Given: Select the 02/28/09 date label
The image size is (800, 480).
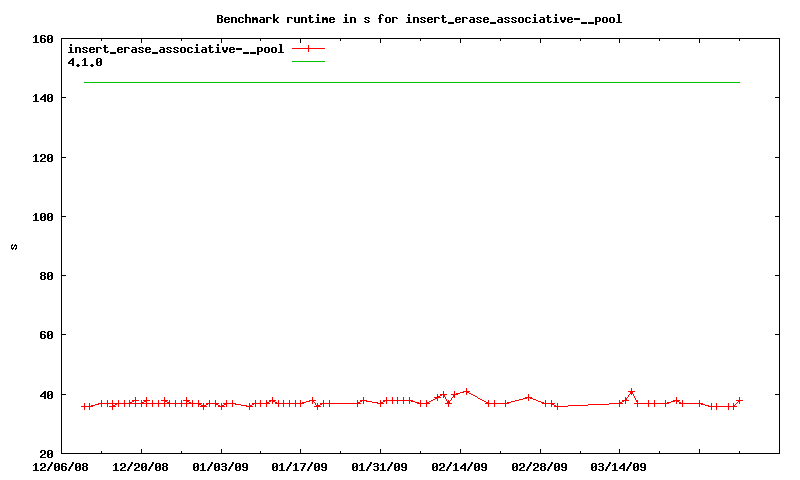Looking at the screenshot, I should (x=540, y=467).
